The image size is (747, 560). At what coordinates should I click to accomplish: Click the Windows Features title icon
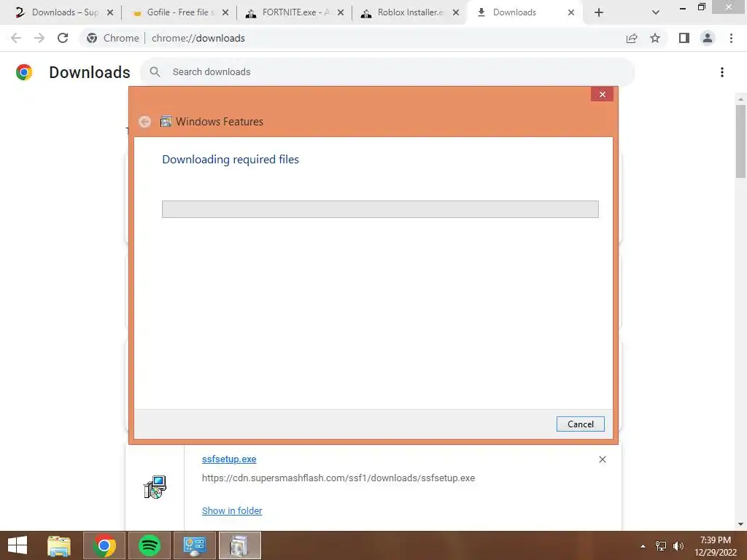166,122
